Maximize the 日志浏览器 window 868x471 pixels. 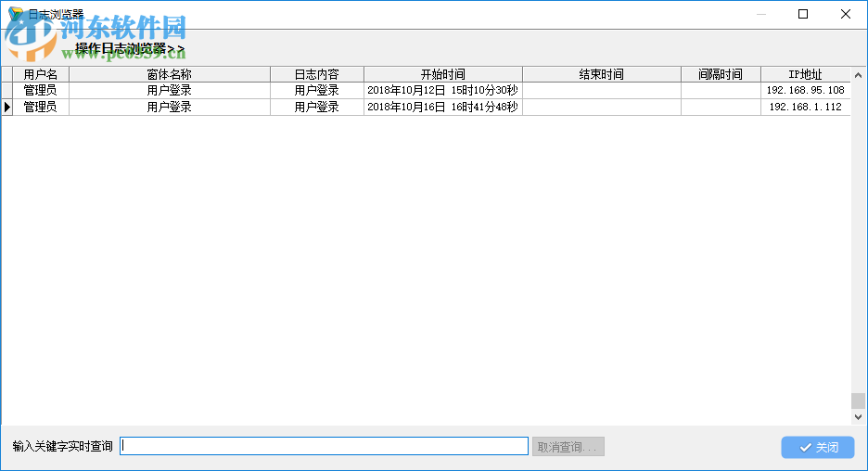(x=803, y=14)
